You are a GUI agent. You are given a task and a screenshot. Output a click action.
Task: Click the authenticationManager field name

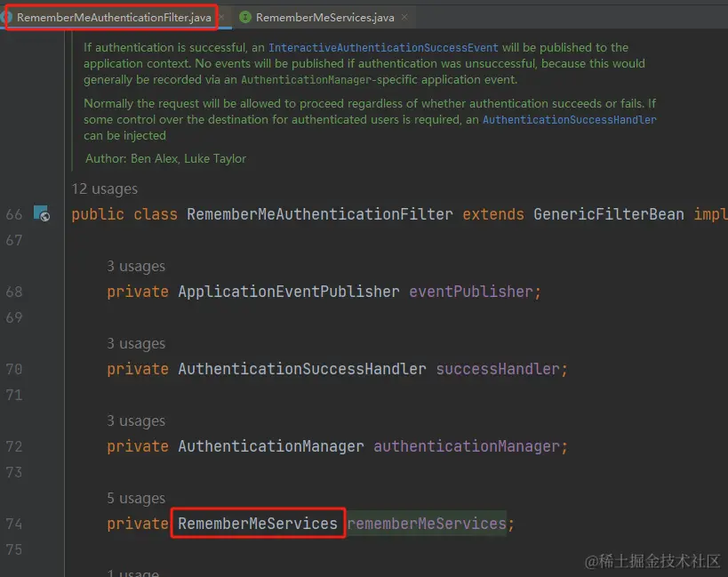click(x=467, y=446)
